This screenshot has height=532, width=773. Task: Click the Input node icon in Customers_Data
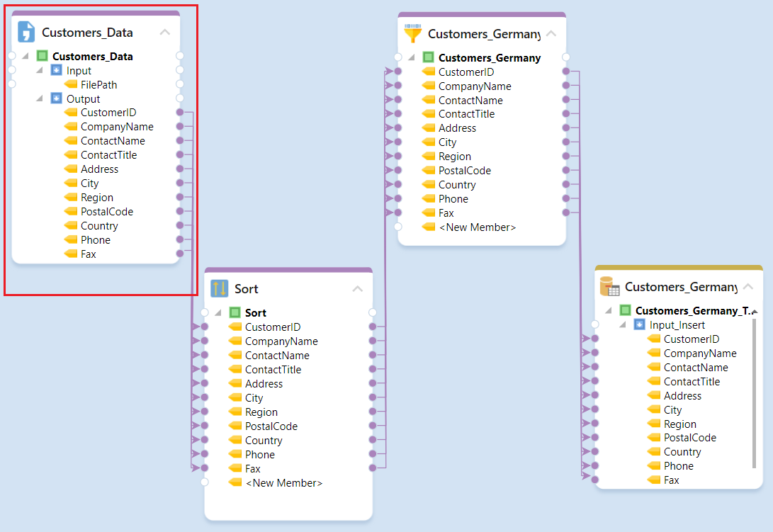57,71
